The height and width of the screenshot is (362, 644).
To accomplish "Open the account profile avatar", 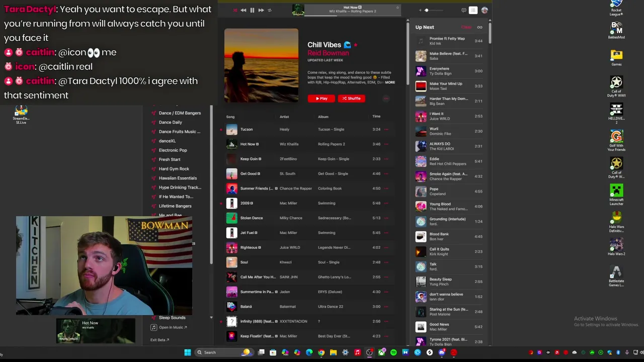I will 485,10.
